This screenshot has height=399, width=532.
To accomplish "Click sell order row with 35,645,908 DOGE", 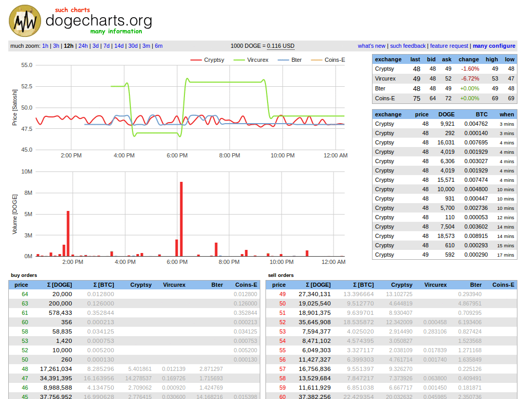I will tap(392, 322).
